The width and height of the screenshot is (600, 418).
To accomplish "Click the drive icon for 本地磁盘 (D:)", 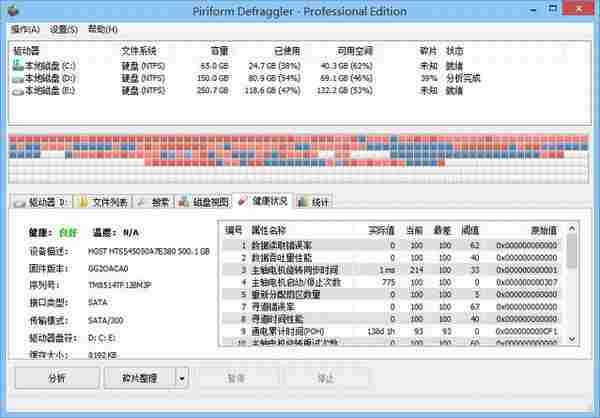I will click(18, 78).
